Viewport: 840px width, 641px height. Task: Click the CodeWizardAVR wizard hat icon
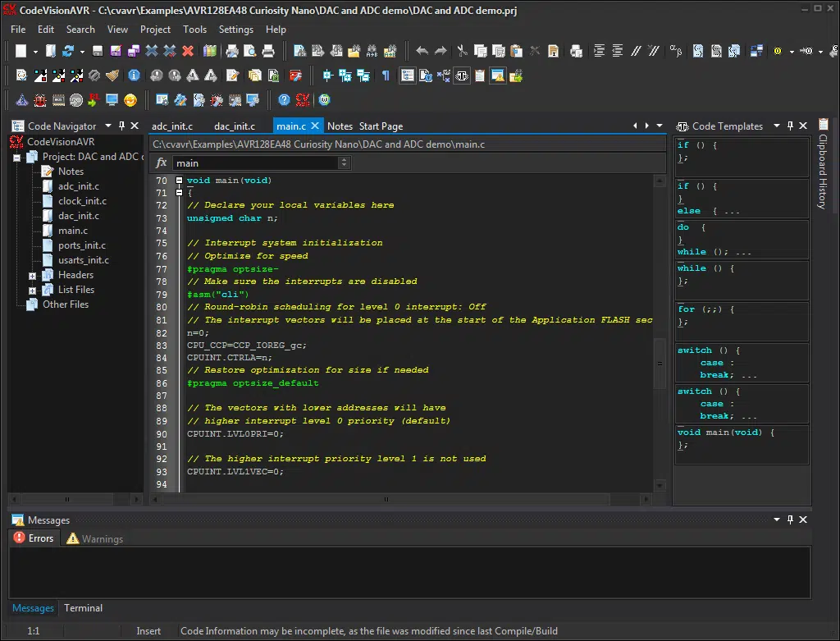[x=21, y=99]
